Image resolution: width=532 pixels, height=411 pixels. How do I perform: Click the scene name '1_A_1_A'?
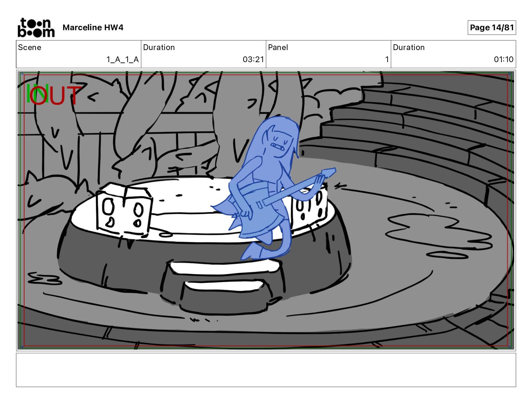[x=123, y=59]
